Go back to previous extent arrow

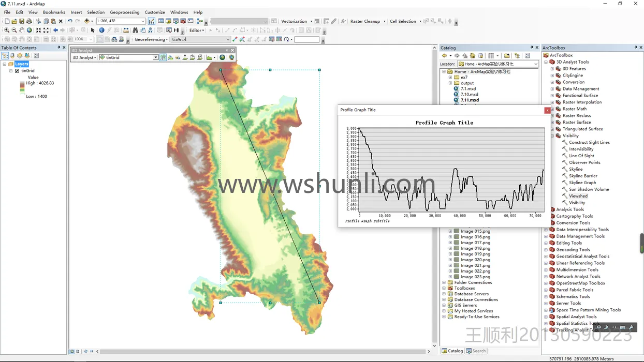(x=55, y=30)
